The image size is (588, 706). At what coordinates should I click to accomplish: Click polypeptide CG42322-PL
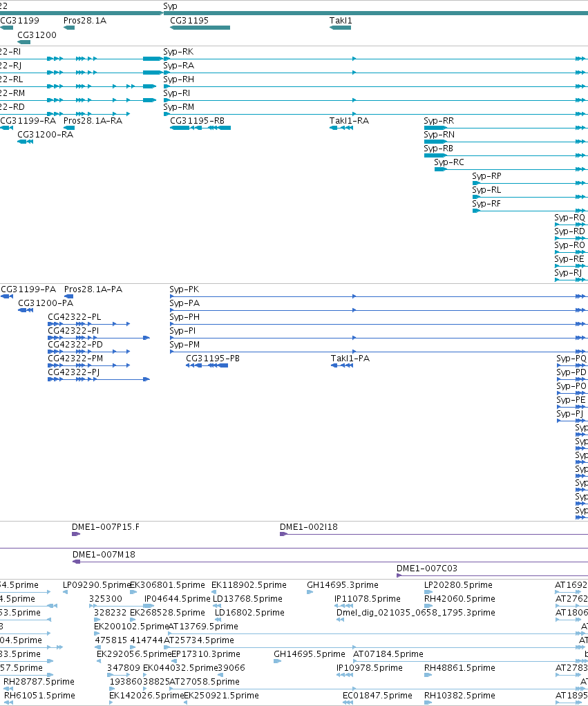(x=75, y=317)
